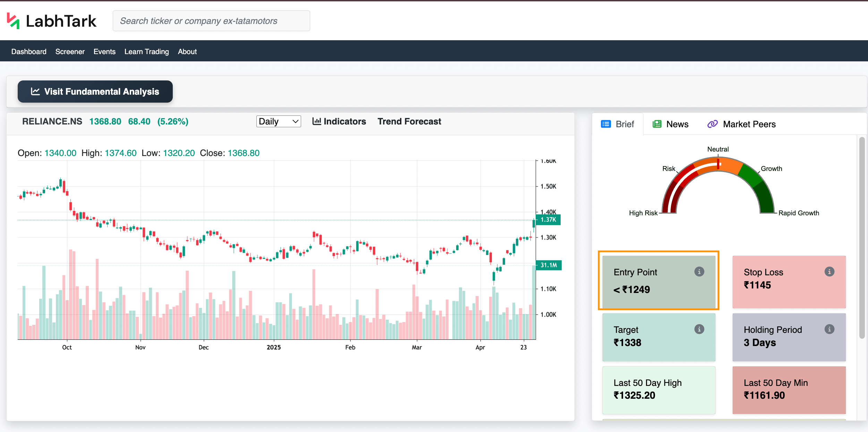Viewport: 868px width, 432px height.
Task: Open the Dashboard menu item
Action: (x=29, y=51)
